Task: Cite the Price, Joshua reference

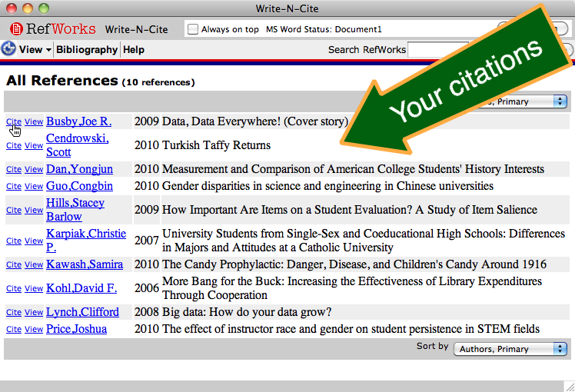Action: click(14, 329)
